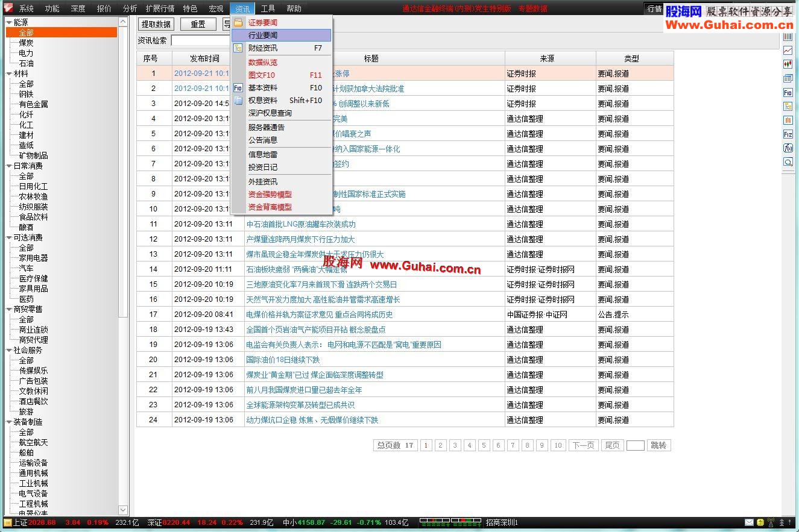
Task: Click the market breadth indicator in status bar
Action: (x=450, y=522)
